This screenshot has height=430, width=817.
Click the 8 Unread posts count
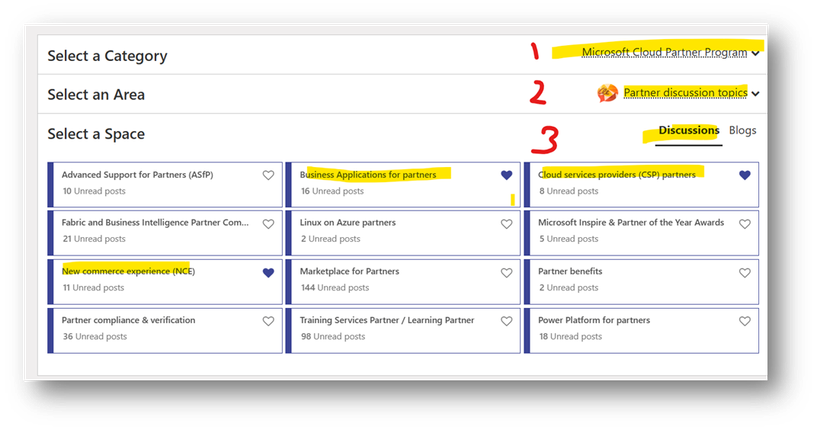point(568,191)
